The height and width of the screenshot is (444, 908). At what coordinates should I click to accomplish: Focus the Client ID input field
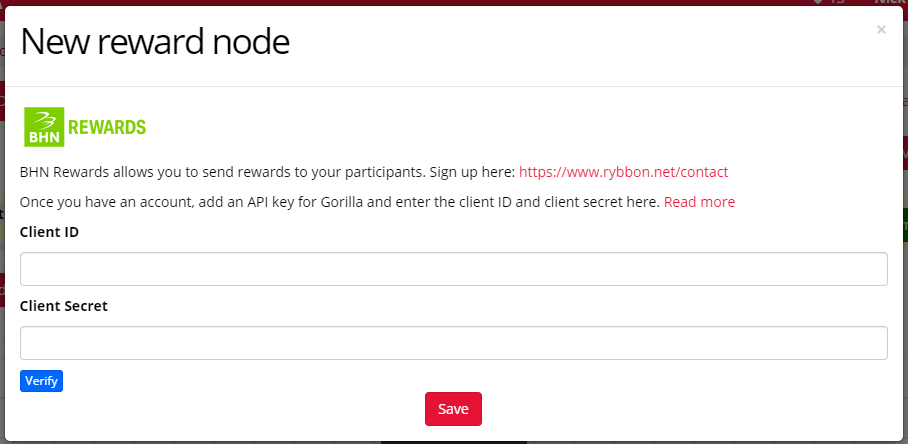pyautogui.click(x=453, y=269)
